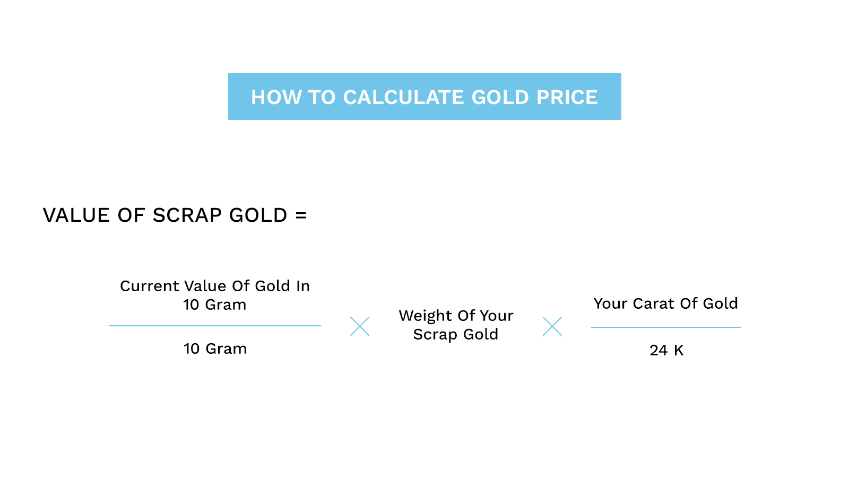Click the fraction line under Current Value text

[x=215, y=326]
